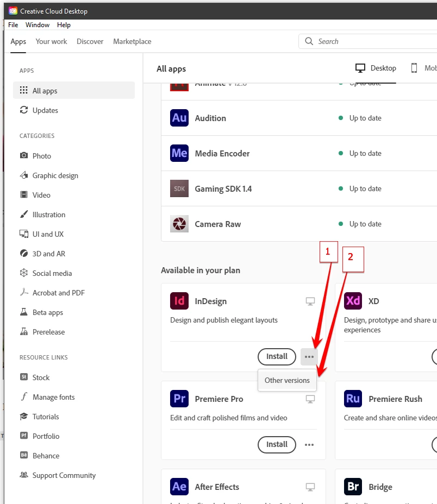
Task: Switch to the Discover tab
Action: (x=90, y=41)
